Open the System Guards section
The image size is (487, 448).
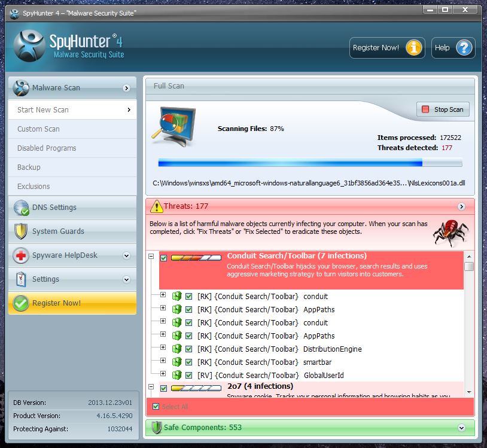(72, 231)
